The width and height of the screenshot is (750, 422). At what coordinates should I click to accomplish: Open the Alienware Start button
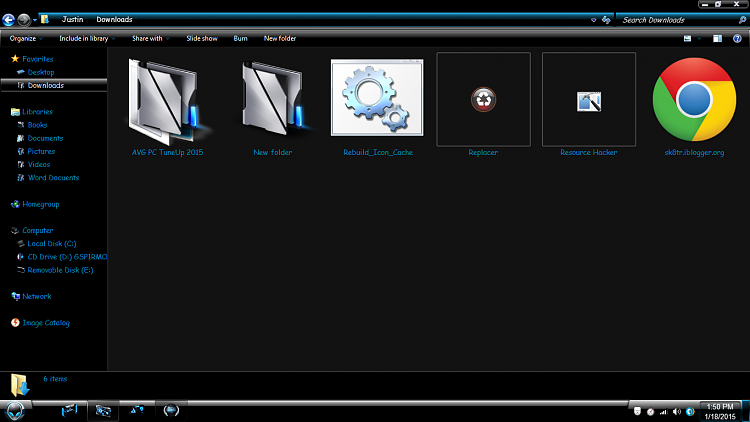click(14, 411)
